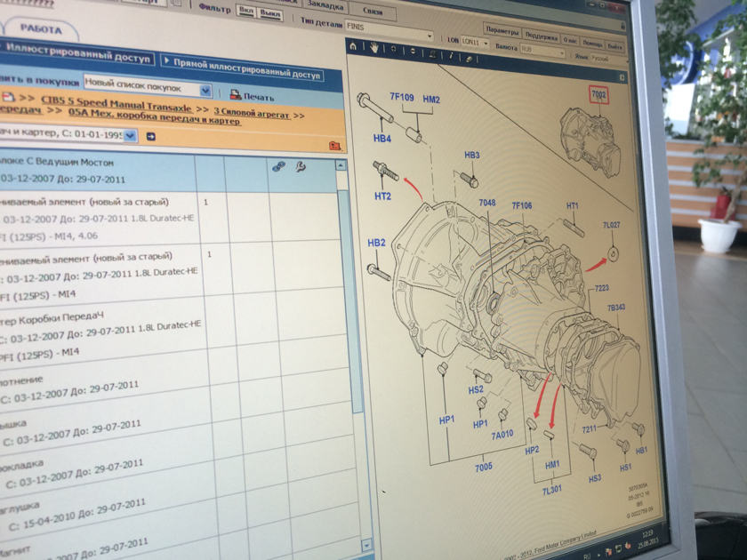Follow the 05A Мех. коробка передач и картер link
This screenshot has width=747, height=560.
[x=155, y=116]
